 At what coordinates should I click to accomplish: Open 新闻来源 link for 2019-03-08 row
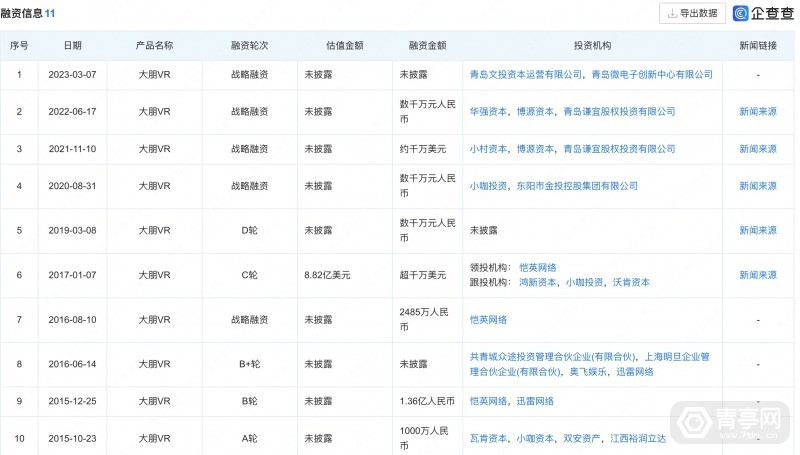758,231
